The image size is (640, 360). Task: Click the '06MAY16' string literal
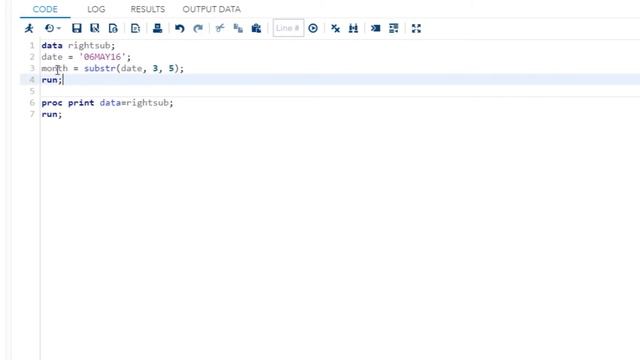click(102, 57)
